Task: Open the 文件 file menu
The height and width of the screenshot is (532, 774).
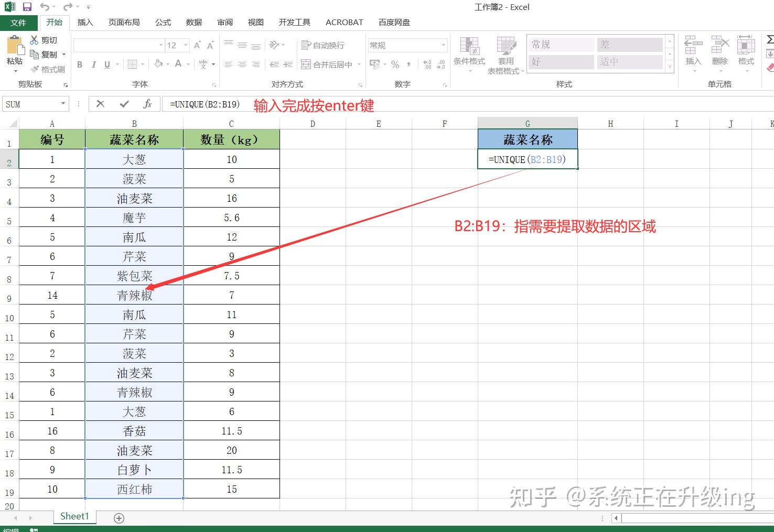Action: coord(18,23)
